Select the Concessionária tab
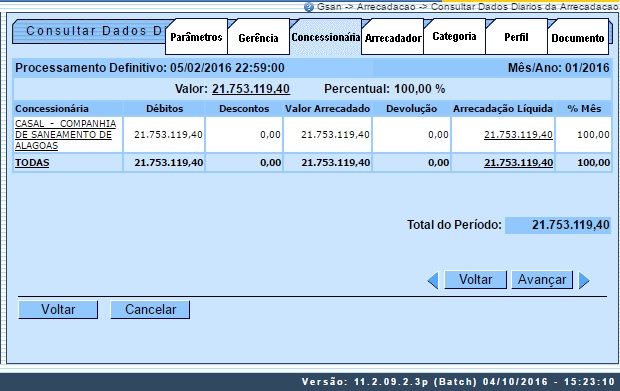The height and width of the screenshot is (391, 620). pyautogui.click(x=325, y=37)
